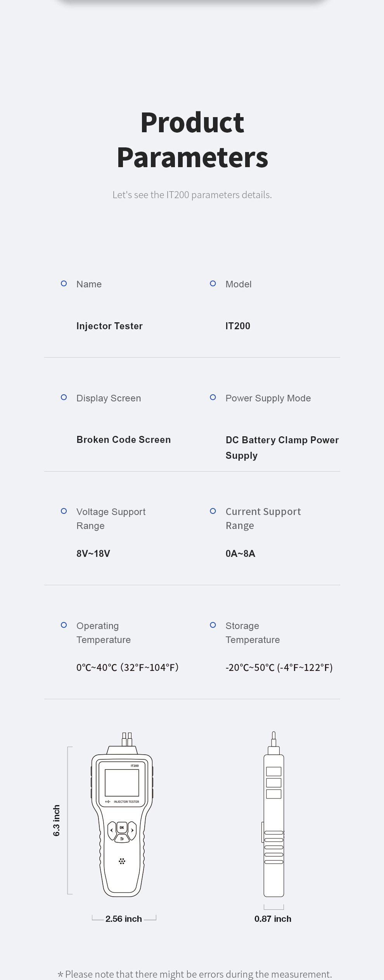Click the 0A~8A current value

click(x=240, y=554)
